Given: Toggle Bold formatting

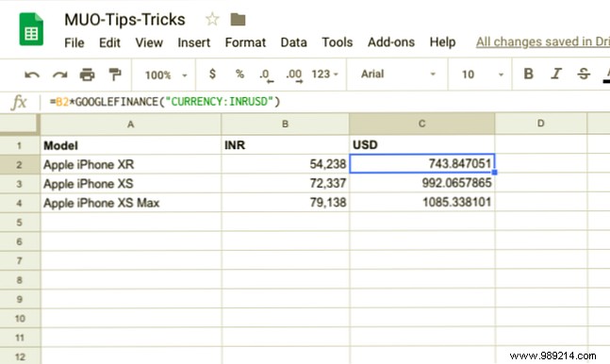Looking at the screenshot, I should (x=528, y=74).
